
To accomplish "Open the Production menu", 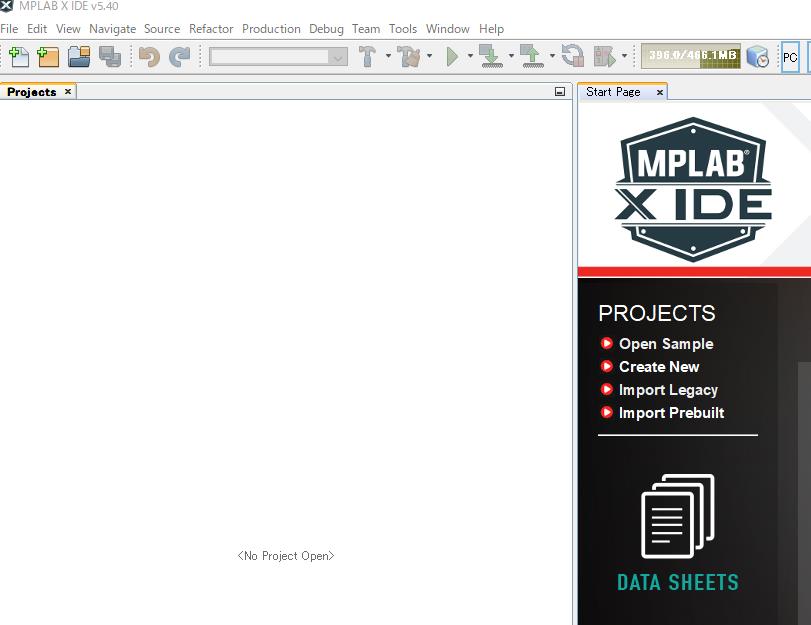I will (271, 29).
